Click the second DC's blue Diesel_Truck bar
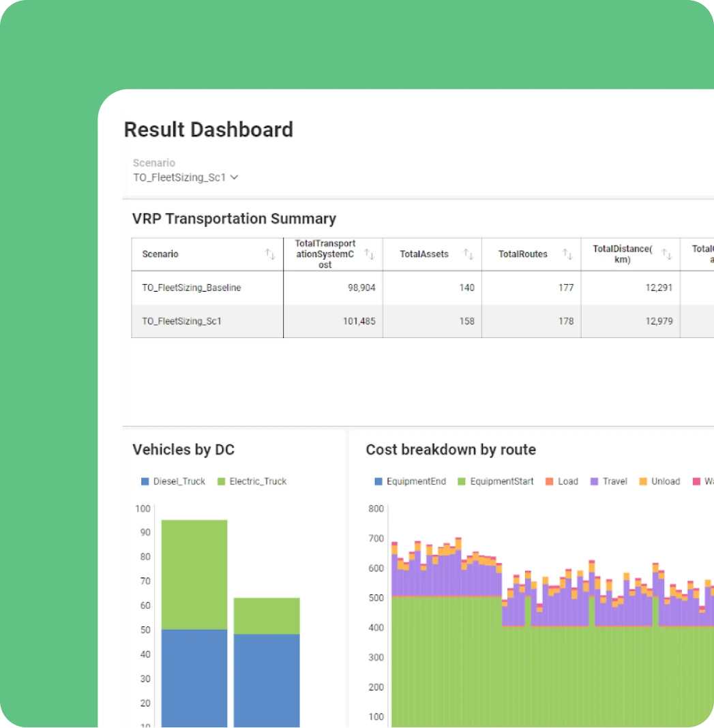 [267, 681]
